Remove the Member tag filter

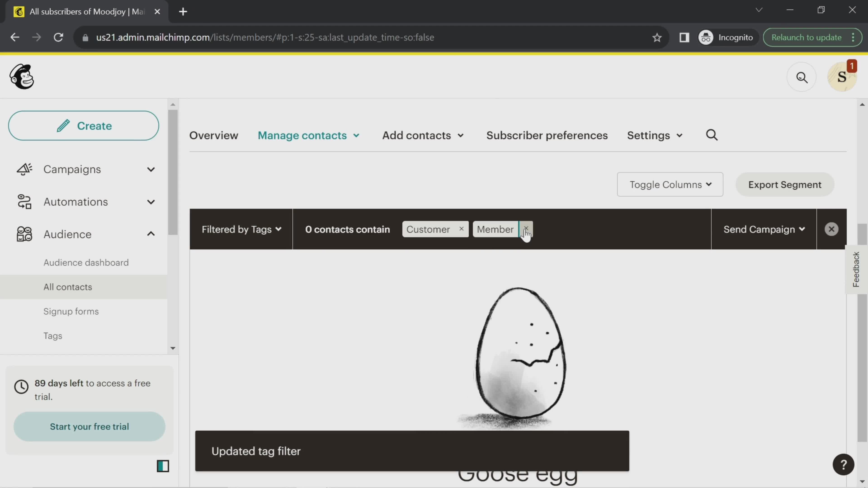point(526,229)
